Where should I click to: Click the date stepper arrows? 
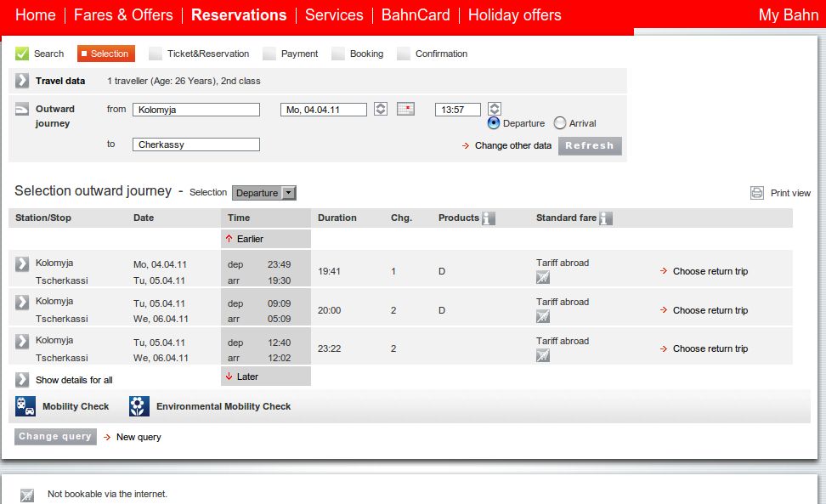point(381,109)
